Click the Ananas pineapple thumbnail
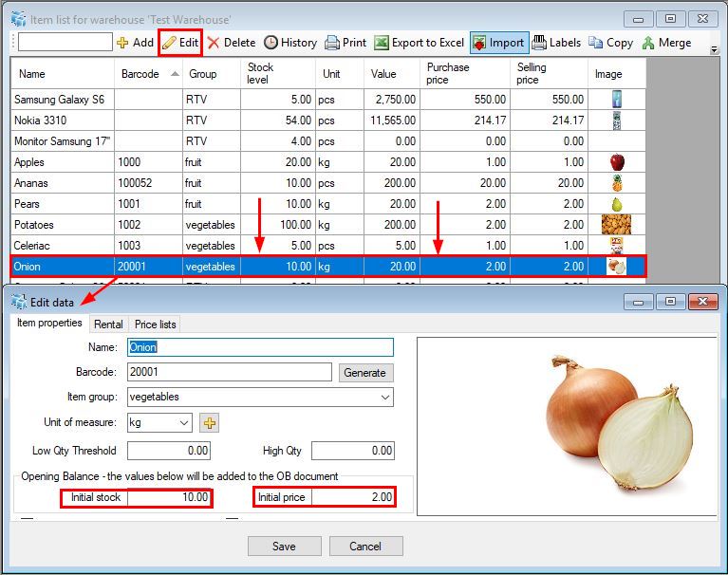 pos(617,183)
